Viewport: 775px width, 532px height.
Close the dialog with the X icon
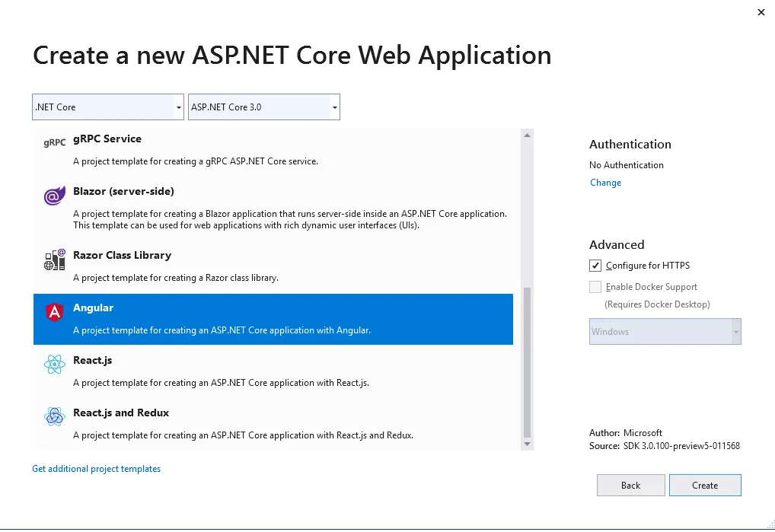(x=761, y=12)
